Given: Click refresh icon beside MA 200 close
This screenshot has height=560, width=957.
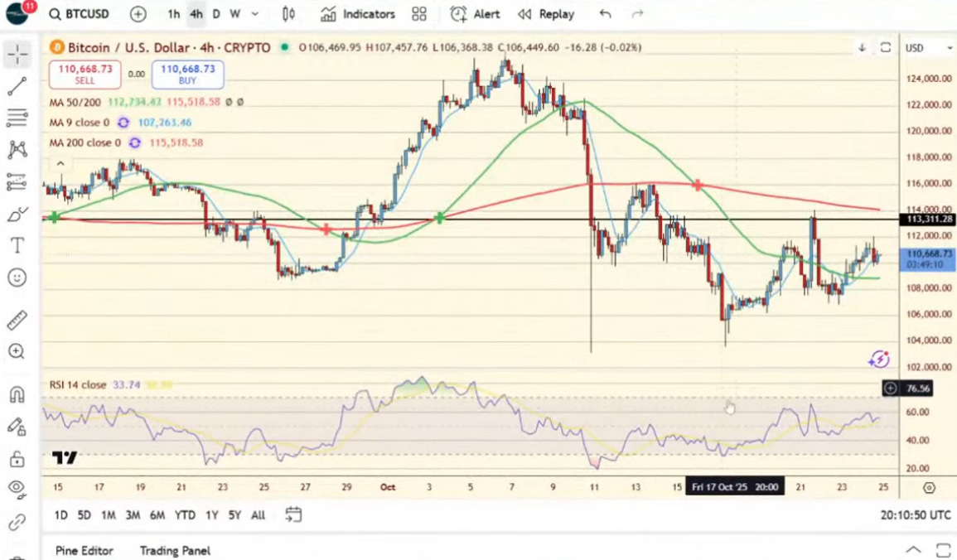Looking at the screenshot, I should coord(135,142).
